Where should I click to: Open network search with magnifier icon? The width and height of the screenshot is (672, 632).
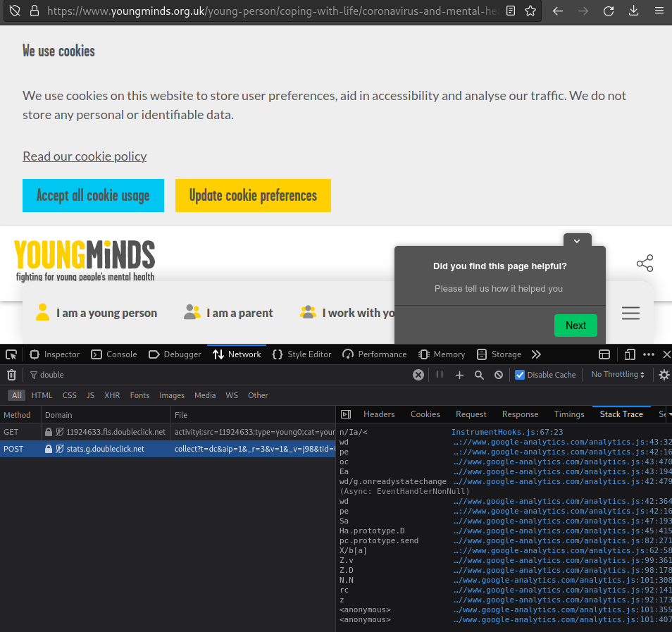pos(479,375)
